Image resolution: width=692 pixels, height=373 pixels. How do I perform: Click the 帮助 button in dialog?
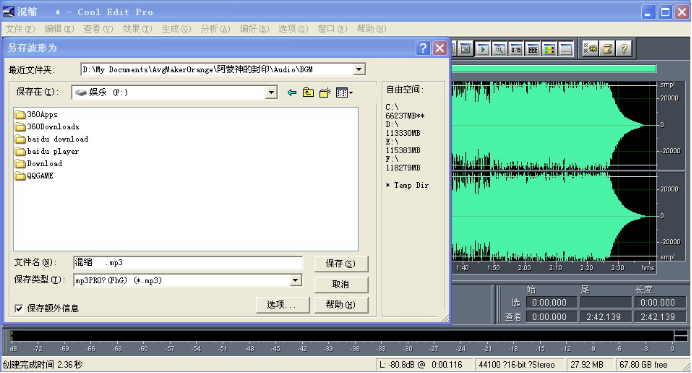click(x=341, y=305)
